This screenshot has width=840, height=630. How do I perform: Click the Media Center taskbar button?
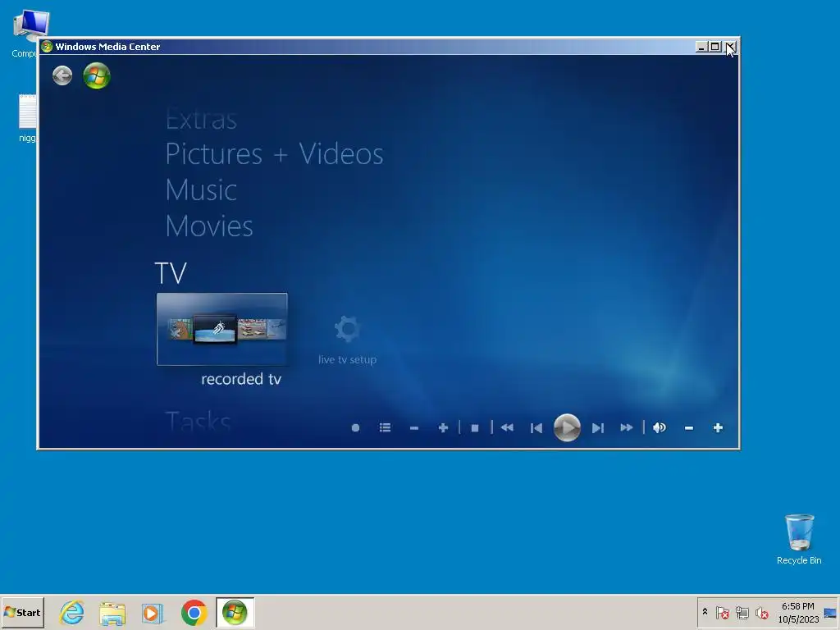pos(235,612)
